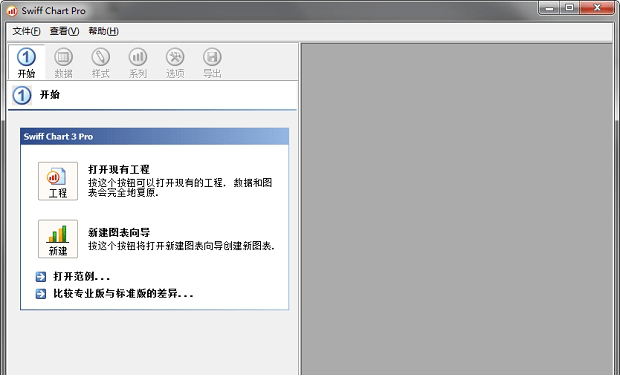Click the 打开现有工程 heading text
The image size is (620, 390).
[x=119, y=169]
